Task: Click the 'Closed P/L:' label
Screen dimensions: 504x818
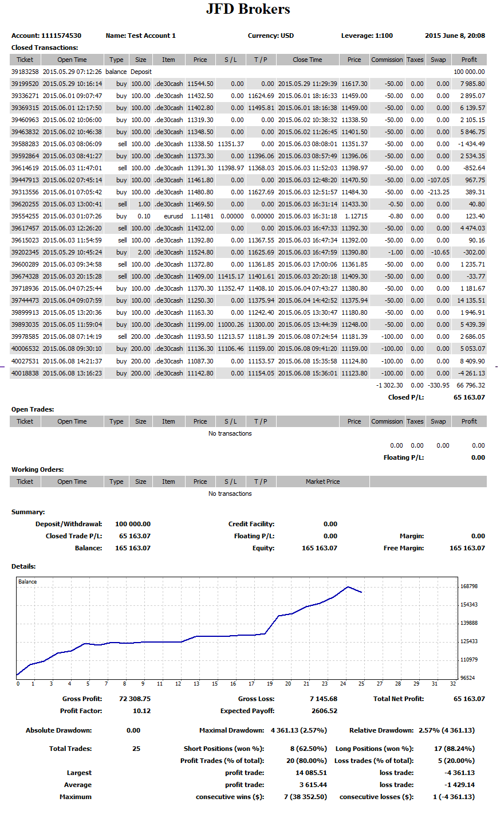Action: point(407,397)
